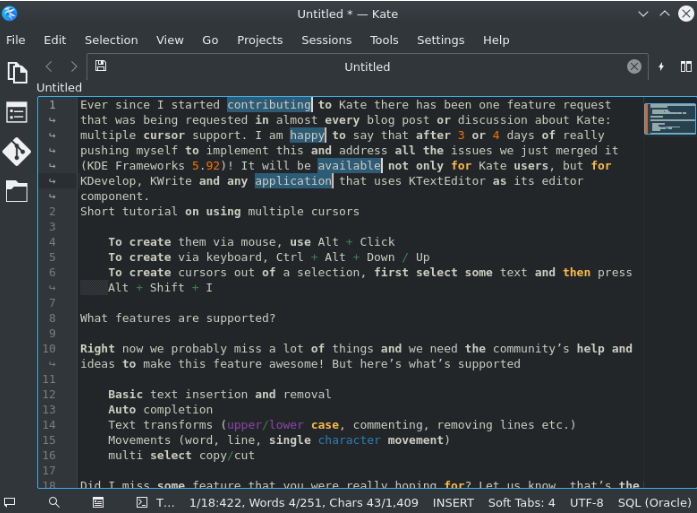This screenshot has height=513, width=697.
Task: Go back to previous location arrow
Action: coord(49,67)
